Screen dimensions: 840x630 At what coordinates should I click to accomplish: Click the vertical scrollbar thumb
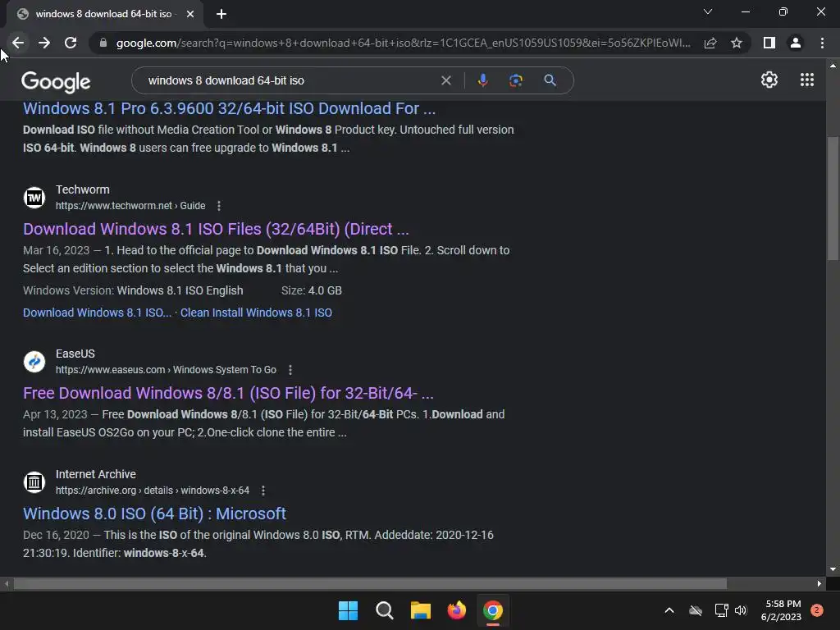(x=833, y=199)
